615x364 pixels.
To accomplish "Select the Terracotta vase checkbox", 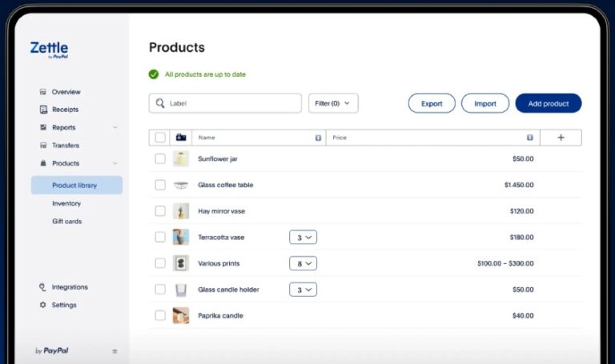I will point(160,237).
